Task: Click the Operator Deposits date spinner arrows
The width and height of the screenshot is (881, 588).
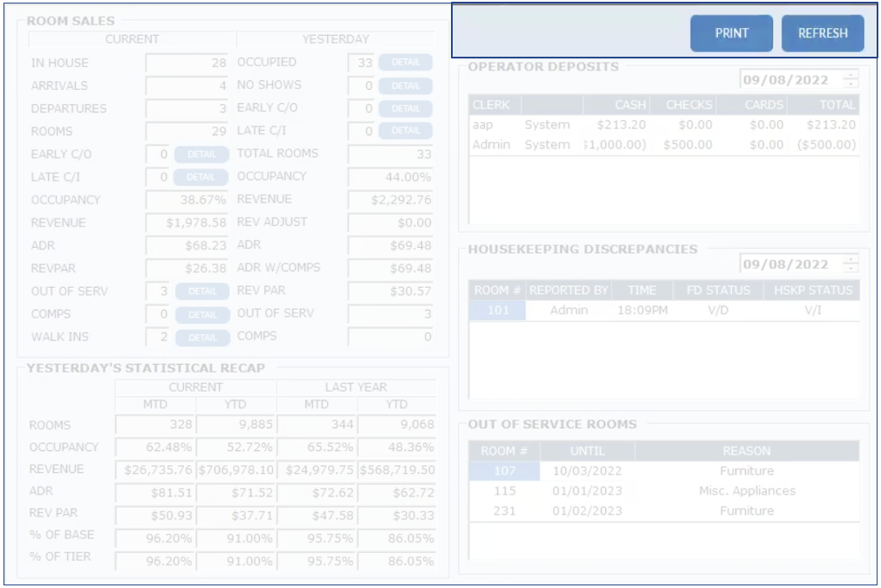Action: point(850,79)
